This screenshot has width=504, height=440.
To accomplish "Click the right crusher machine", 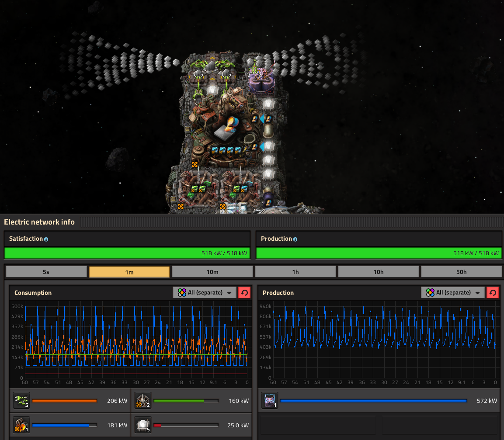I will (240, 189).
